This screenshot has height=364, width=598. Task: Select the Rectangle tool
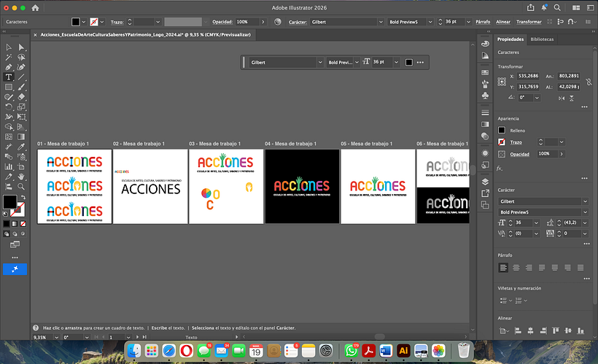[9, 87]
